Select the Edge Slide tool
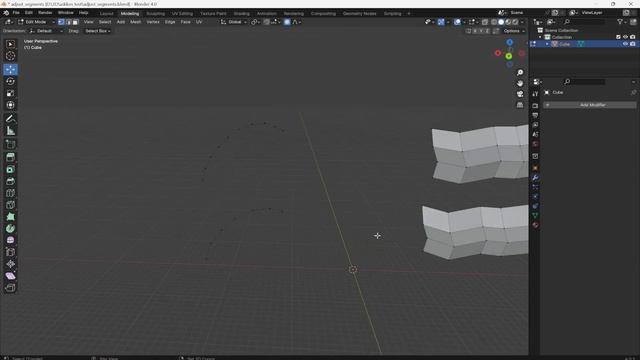 pyautogui.click(x=11, y=252)
